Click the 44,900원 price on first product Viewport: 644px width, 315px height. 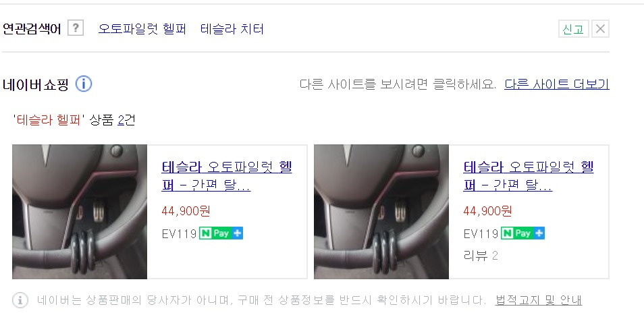186,211
